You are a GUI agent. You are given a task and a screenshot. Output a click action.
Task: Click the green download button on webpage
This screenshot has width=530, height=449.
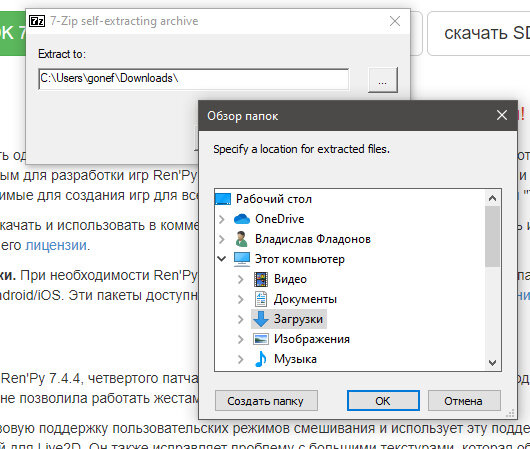coord(13,33)
